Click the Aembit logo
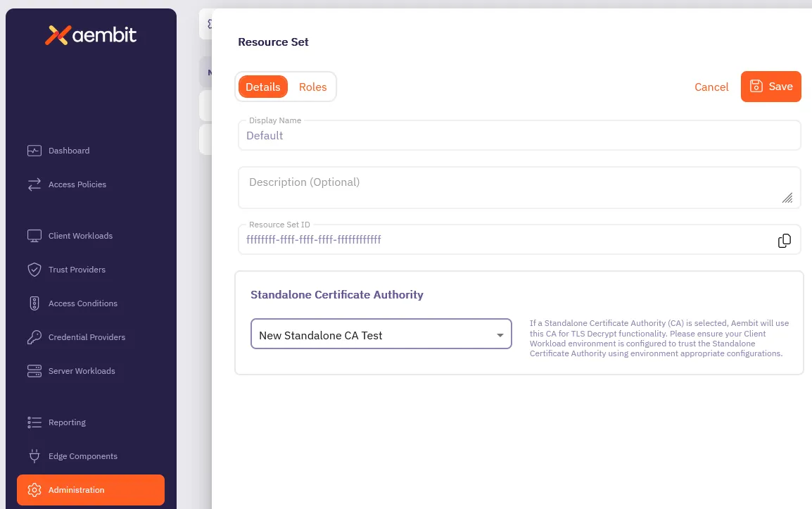 pyautogui.click(x=91, y=34)
